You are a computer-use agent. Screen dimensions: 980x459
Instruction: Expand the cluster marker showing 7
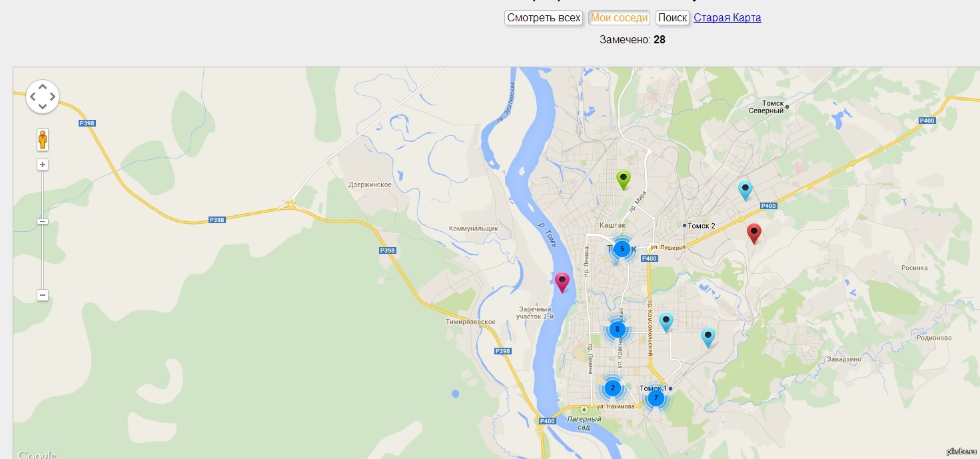pyautogui.click(x=656, y=398)
